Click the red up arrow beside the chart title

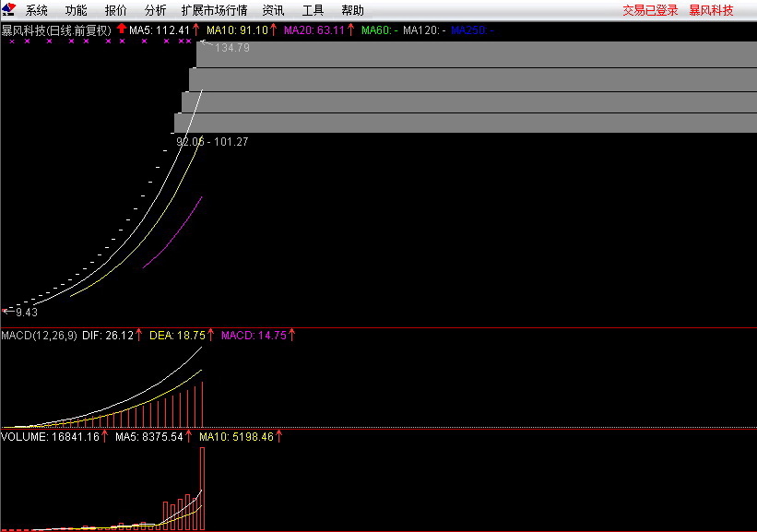(121, 29)
